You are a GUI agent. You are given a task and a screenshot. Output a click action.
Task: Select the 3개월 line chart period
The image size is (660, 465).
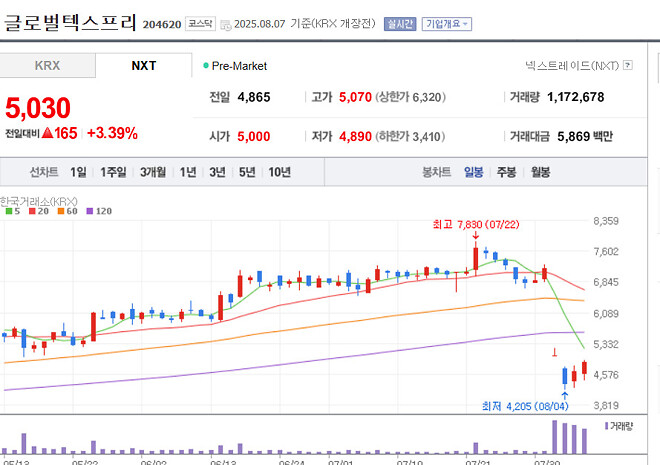point(153,172)
